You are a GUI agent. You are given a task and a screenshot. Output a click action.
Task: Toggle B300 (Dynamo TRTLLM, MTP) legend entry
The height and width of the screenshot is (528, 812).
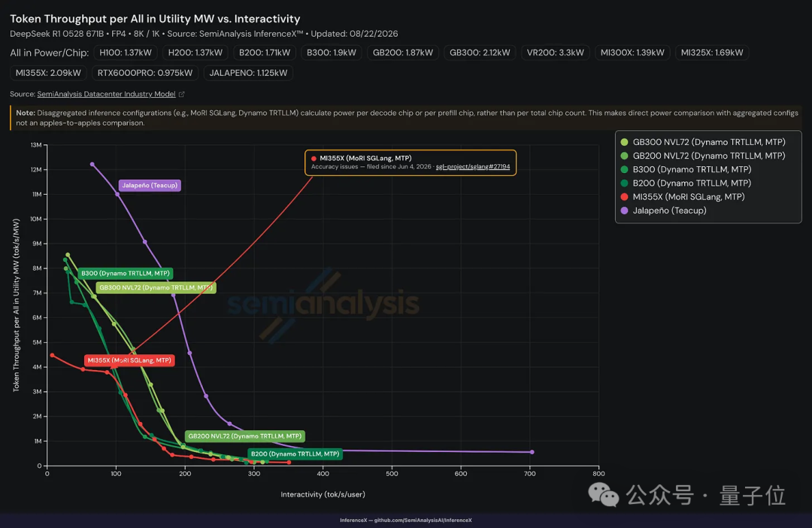pyautogui.click(x=686, y=169)
